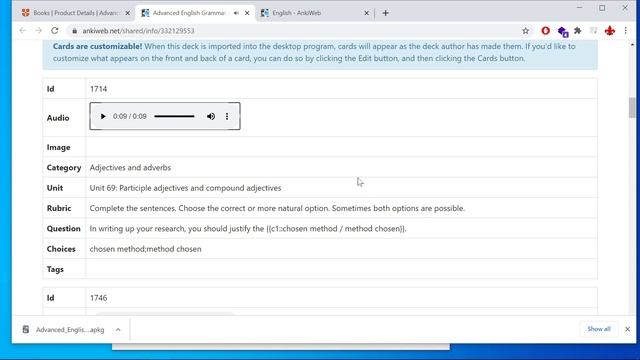Screen dimensions: 640x360
Task: Reload the AnkiWeb page
Action: point(55,31)
